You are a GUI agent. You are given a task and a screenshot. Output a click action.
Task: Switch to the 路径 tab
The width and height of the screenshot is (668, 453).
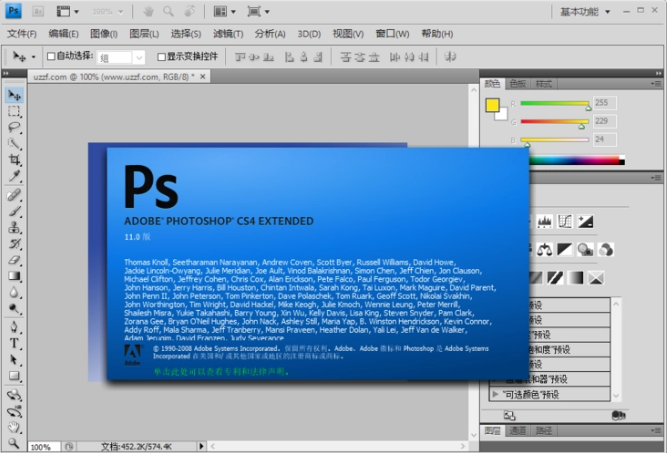pos(544,431)
